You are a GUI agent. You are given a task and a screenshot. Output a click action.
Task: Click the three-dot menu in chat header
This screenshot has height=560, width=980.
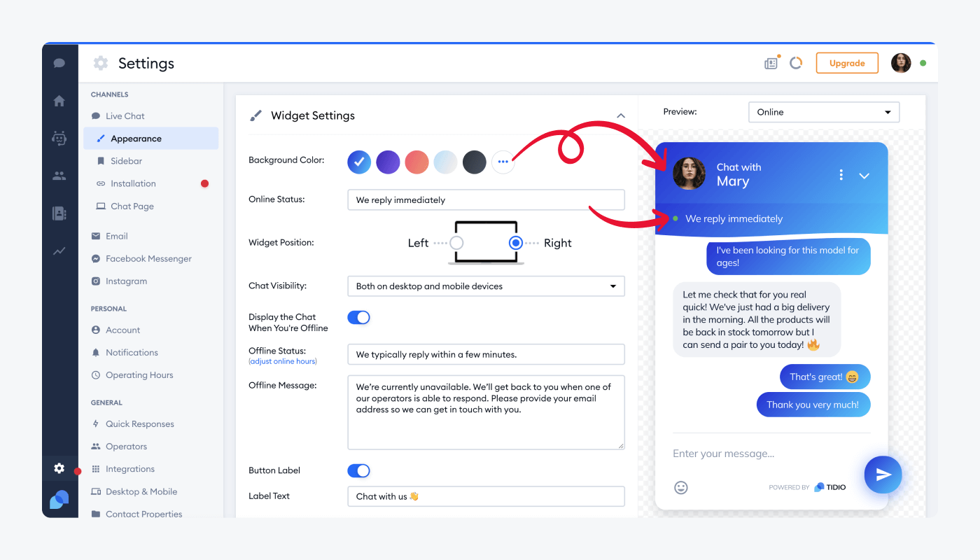point(841,175)
